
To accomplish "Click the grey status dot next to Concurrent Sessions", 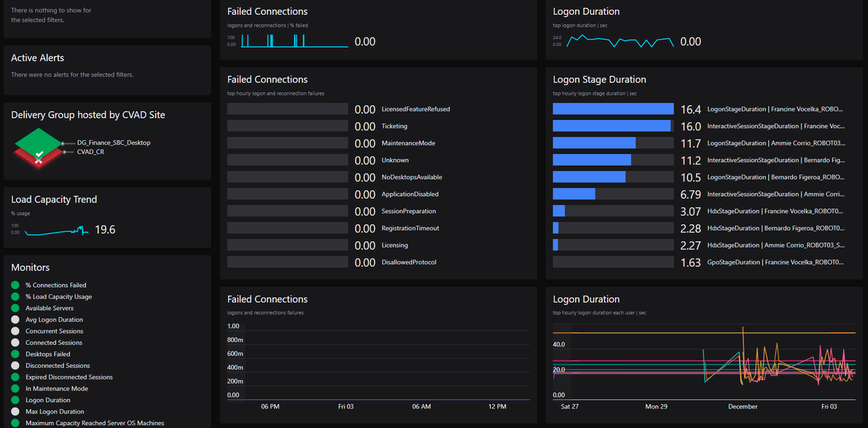I will point(15,331).
